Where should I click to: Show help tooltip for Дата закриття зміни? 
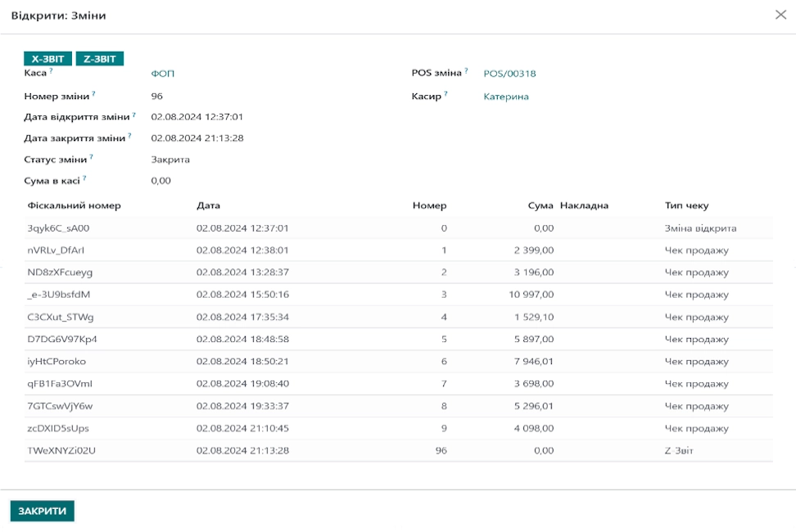pyautogui.click(x=130, y=135)
